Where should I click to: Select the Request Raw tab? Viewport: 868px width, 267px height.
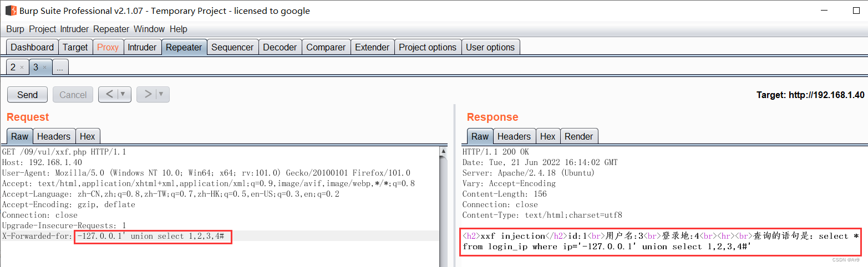20,136
